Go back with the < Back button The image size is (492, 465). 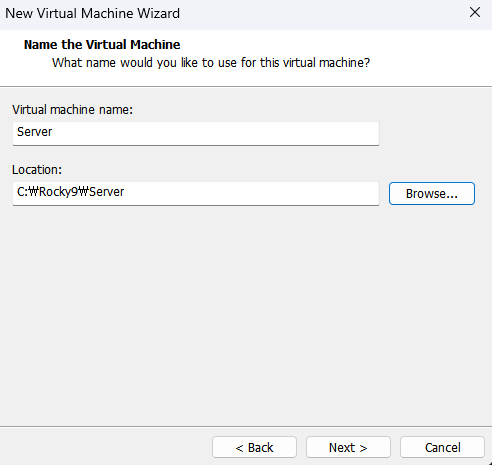pos(254,447)
